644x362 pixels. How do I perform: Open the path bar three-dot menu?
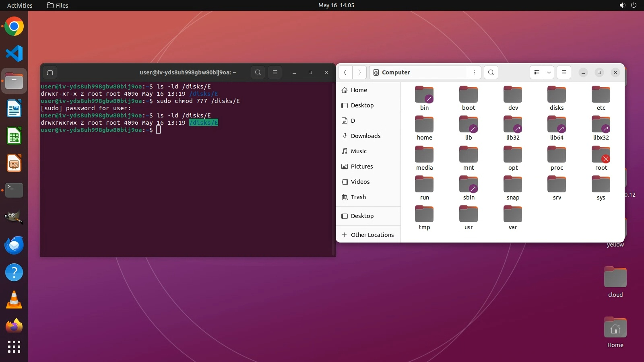[x=474, y=72]
